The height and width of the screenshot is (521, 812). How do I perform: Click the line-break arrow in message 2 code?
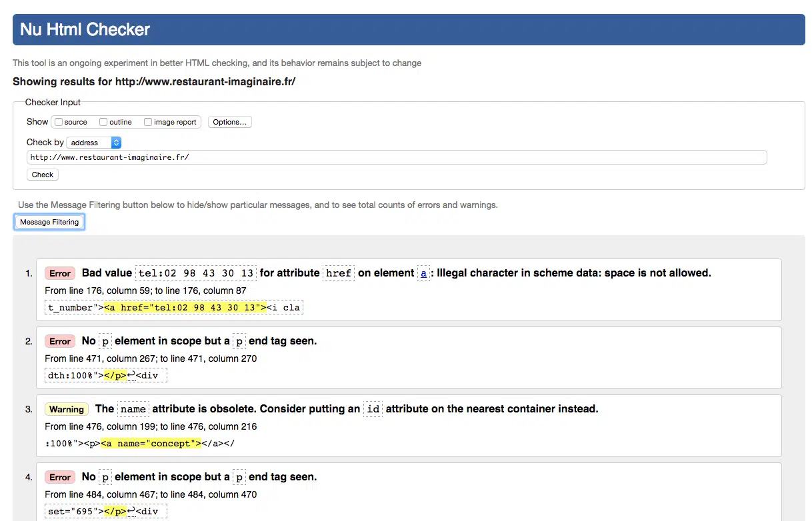[131, 375]
